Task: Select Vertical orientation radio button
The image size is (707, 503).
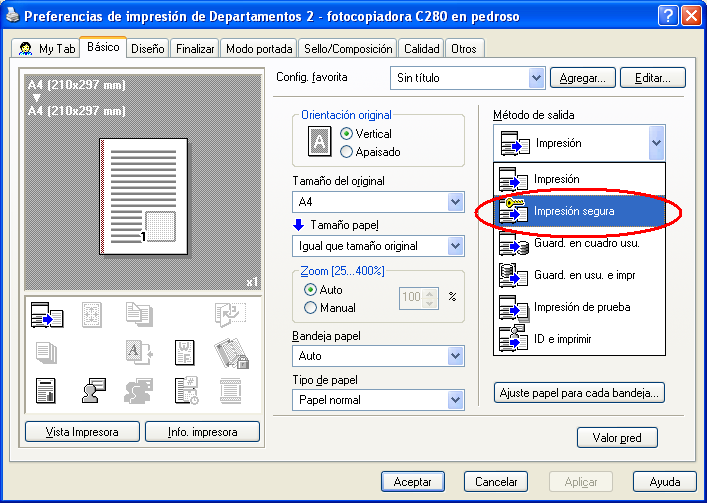Action: coord(346,134)
